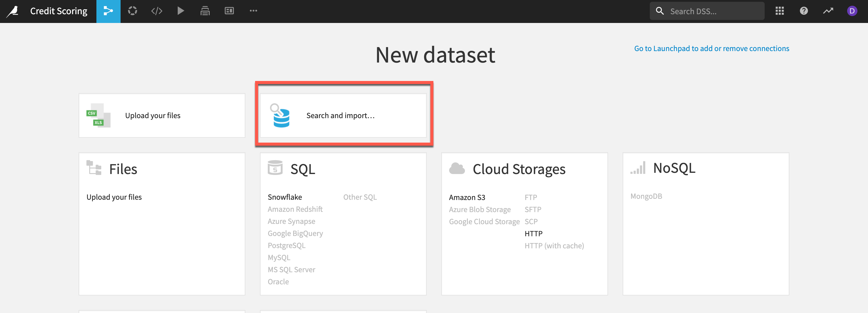Click the Upload your files tile
868x313 pixels.
162,116
